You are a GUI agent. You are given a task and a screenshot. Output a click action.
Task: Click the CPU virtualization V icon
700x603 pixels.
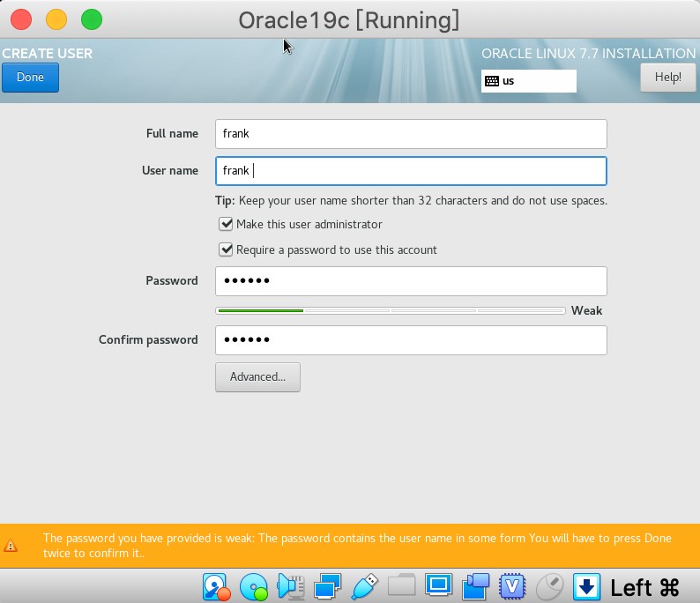click(512, 586)
